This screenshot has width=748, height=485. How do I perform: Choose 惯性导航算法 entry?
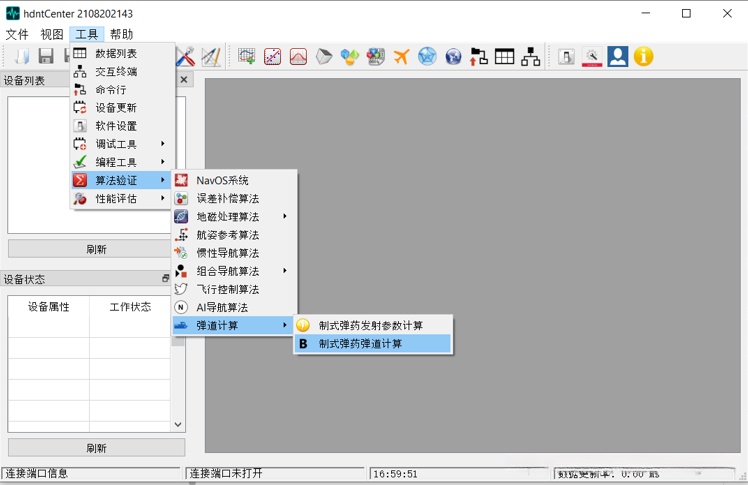tap(234, 253)
